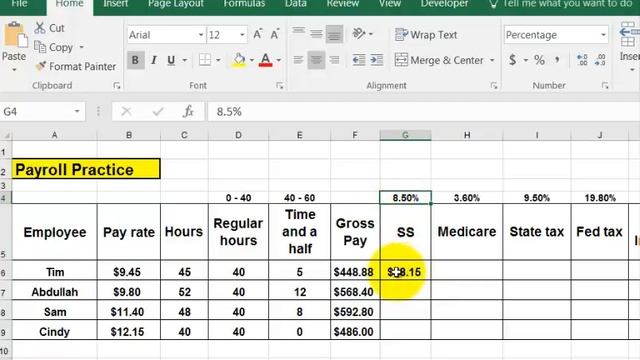Apply percent style format
The height and width of the screenshot is (360, 640).
(x=539, y=60)
